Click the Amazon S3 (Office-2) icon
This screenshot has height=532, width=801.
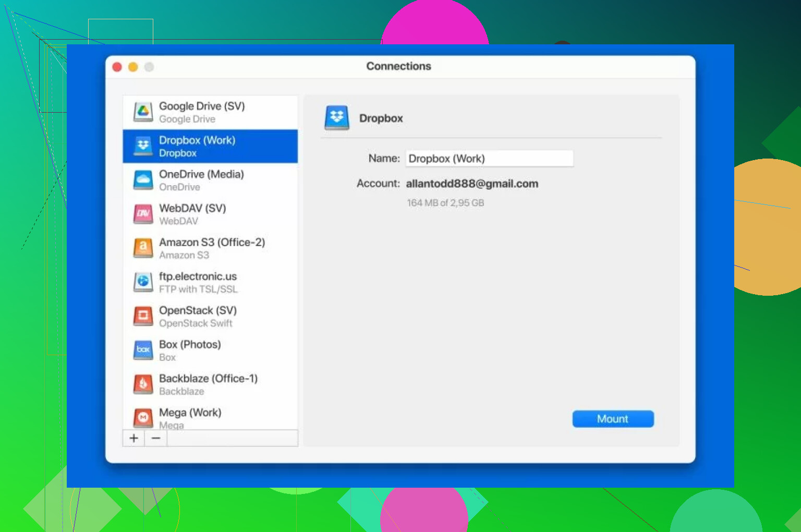click(x=143, y=248)
